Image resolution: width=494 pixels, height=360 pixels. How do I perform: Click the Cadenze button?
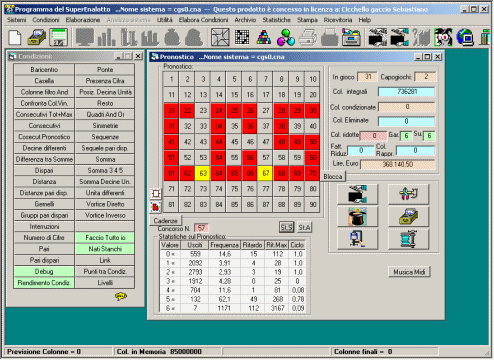click(165, 221)
